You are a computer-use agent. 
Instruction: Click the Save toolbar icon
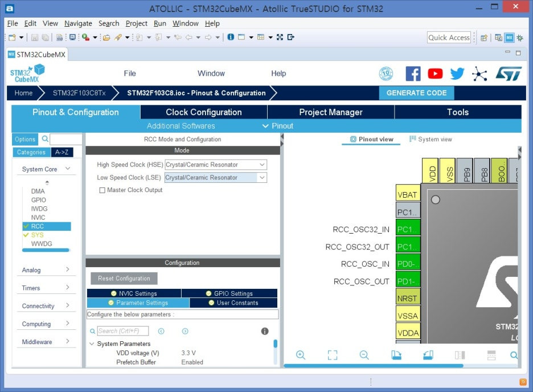pos(35,37)
